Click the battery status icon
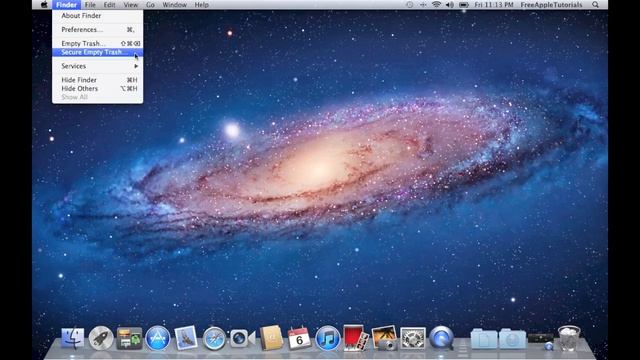The width and height of the screenshot is (640, 360). (x=464, y=5)
